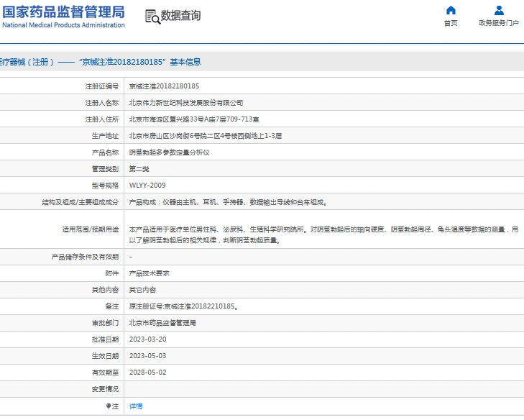Click the 型号规格 row label

pos(105,186)
